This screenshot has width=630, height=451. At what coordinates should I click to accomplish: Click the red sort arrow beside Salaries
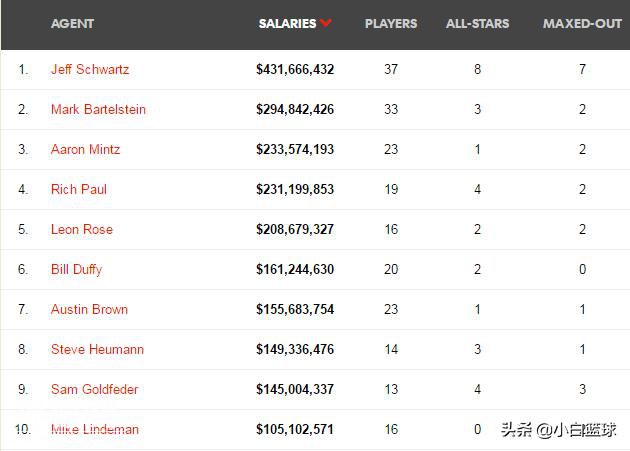tap(326, 24)
